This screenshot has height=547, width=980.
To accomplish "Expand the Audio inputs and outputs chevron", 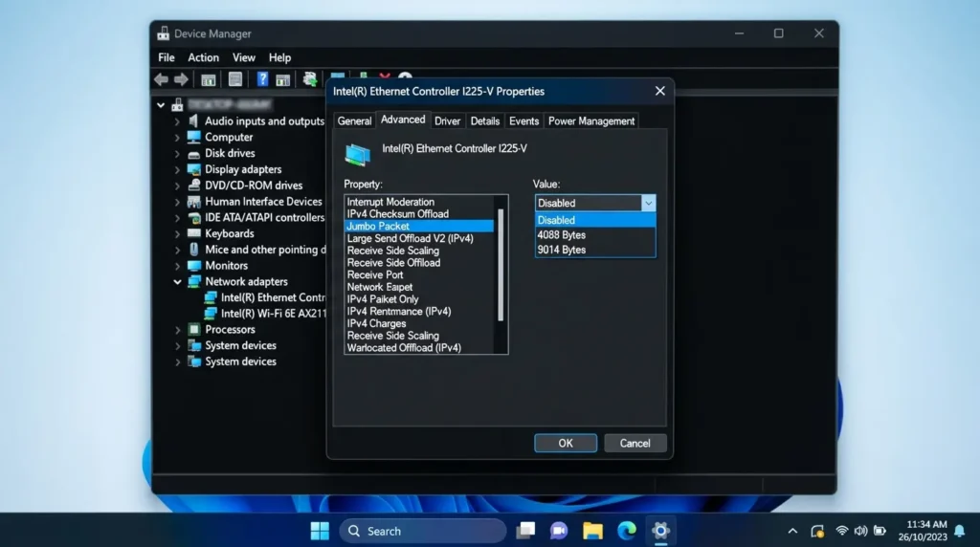I will (x=177, y=121).
